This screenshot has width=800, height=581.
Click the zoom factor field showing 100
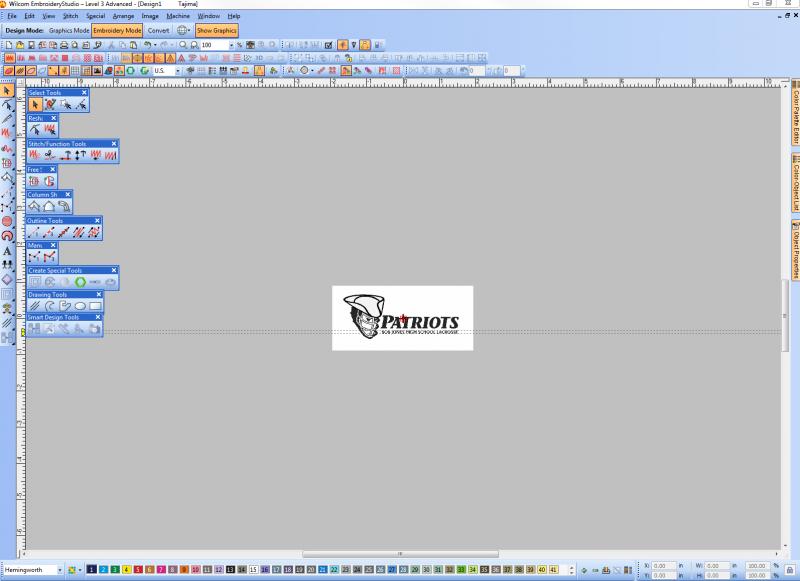coord(214,45)
